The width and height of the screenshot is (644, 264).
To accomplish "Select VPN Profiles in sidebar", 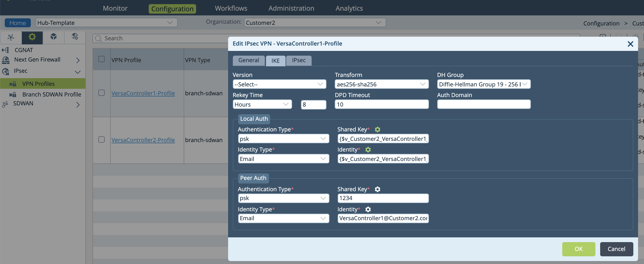I will coord(43,84).
